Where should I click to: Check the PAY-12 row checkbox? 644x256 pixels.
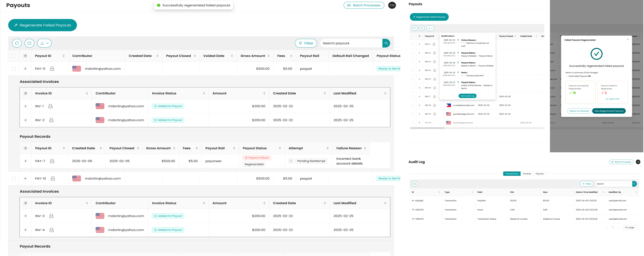coord(14,178)
